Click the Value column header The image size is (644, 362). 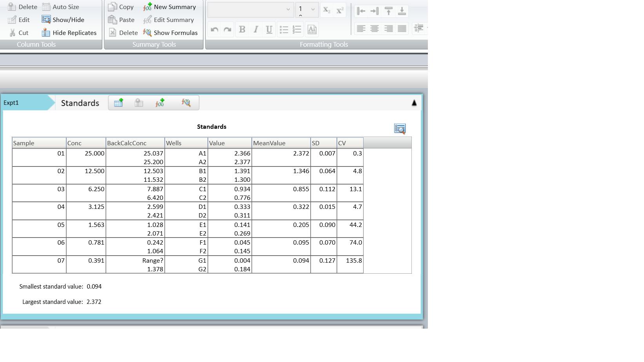pyautogui.click(x=230, y=143)
